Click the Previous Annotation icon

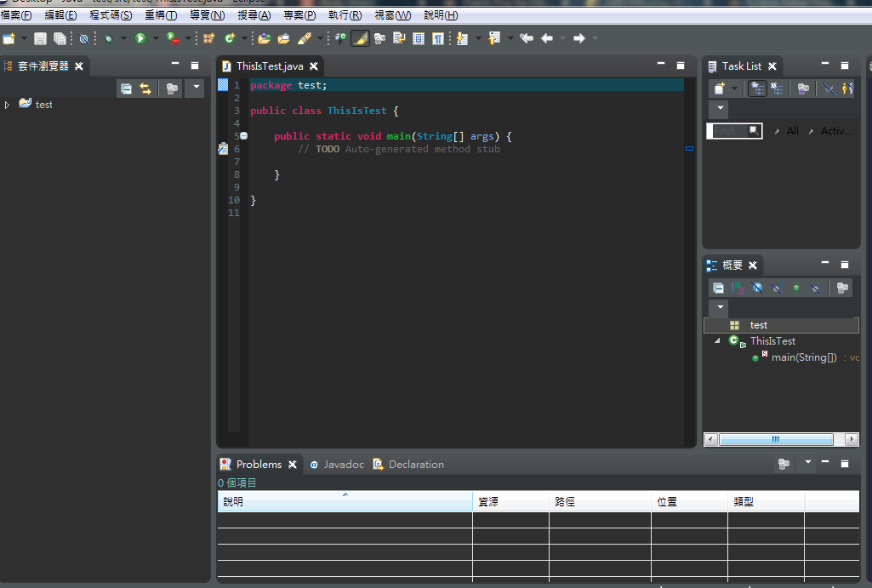pos(494,38)
